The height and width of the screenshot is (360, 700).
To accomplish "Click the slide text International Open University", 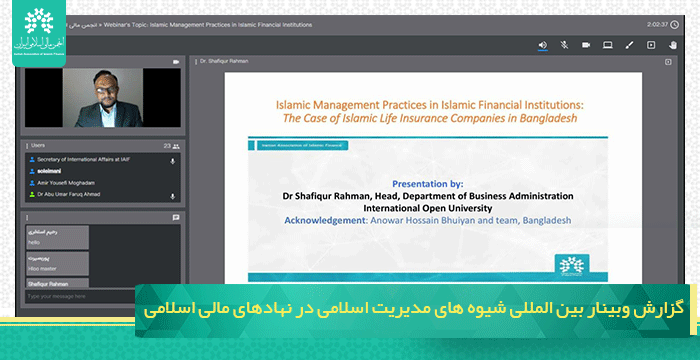I will pos(428,208).
